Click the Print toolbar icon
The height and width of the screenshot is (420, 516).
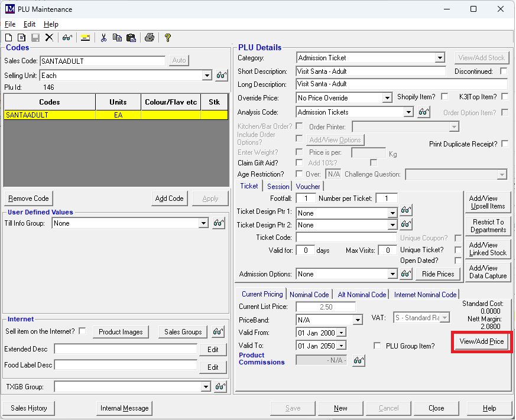point(150,38)
